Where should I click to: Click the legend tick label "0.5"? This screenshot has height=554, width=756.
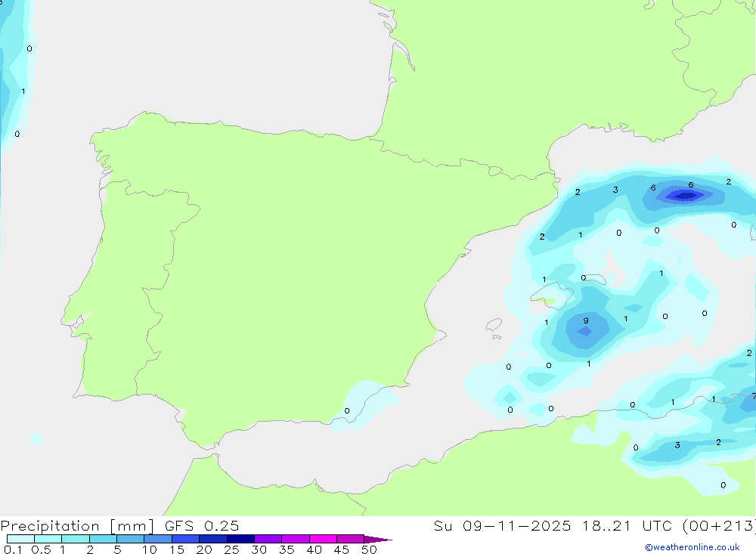(x=41, y=549)
